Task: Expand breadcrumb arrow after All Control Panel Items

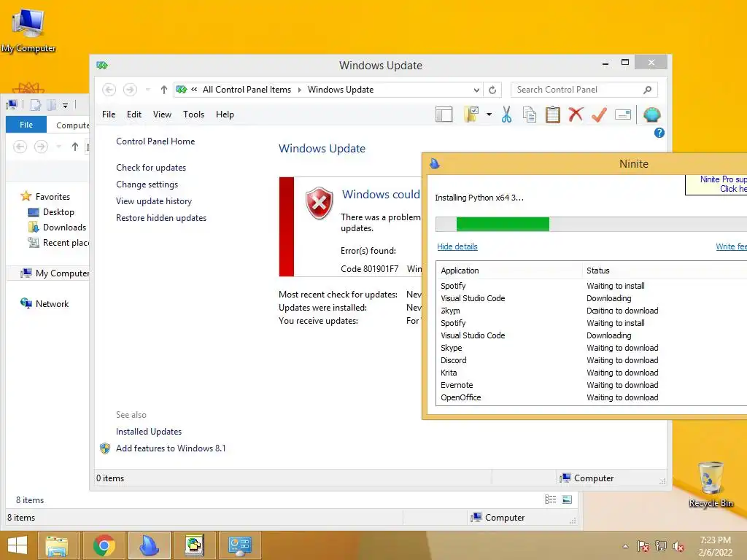Action: [299, 90]
